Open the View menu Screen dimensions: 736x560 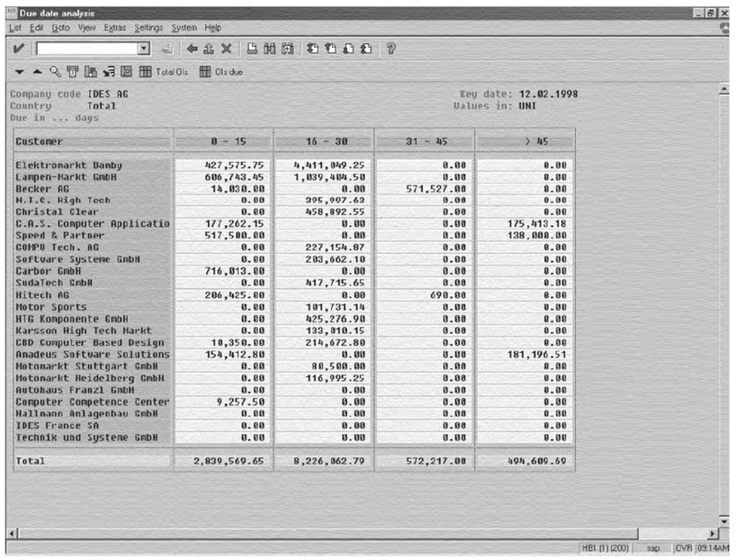[x=86, y=29]
